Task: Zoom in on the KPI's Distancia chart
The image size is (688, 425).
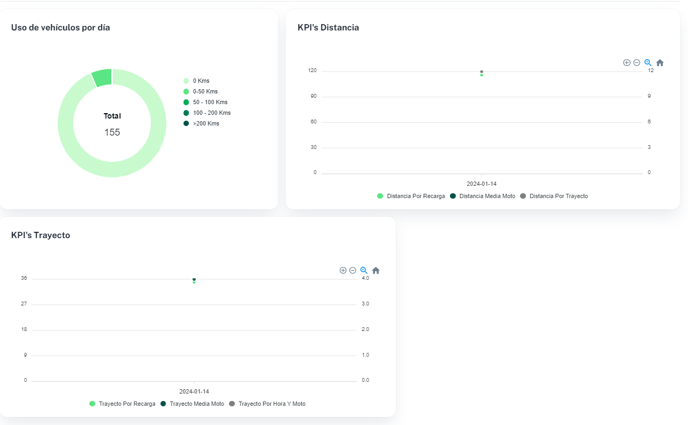Action: 627,63
